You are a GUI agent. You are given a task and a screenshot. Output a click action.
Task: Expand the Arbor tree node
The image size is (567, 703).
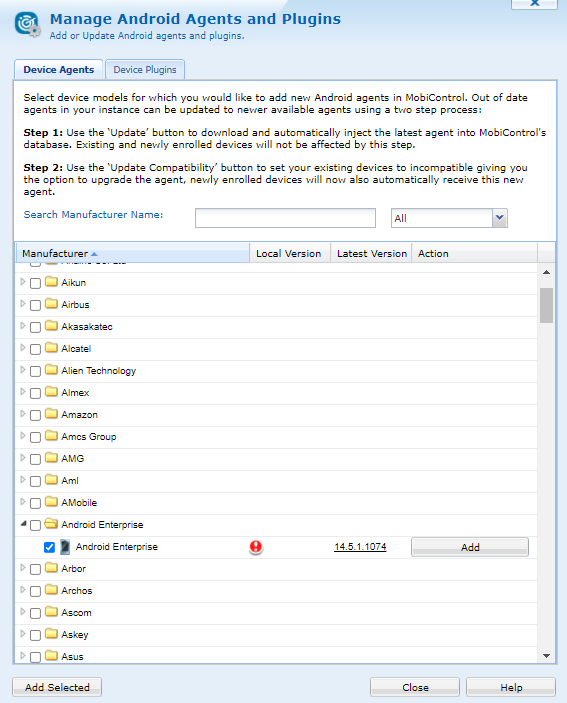23,568
